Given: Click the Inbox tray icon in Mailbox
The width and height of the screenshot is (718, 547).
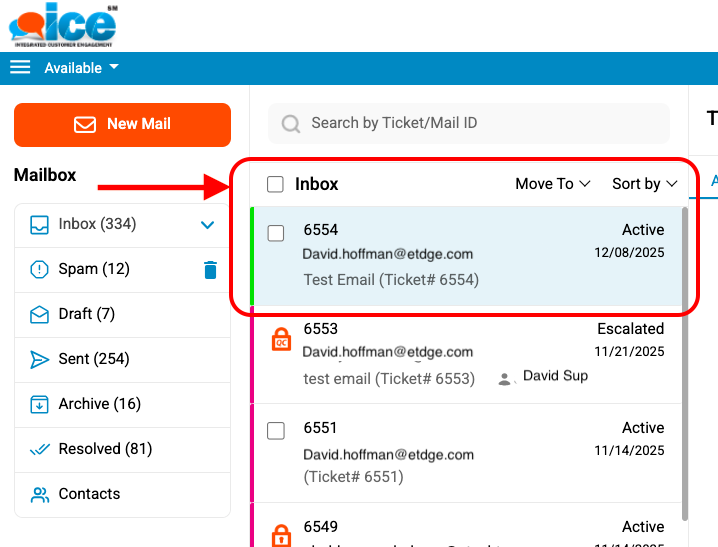Looking at the screenshot, I should click(39, 224).
